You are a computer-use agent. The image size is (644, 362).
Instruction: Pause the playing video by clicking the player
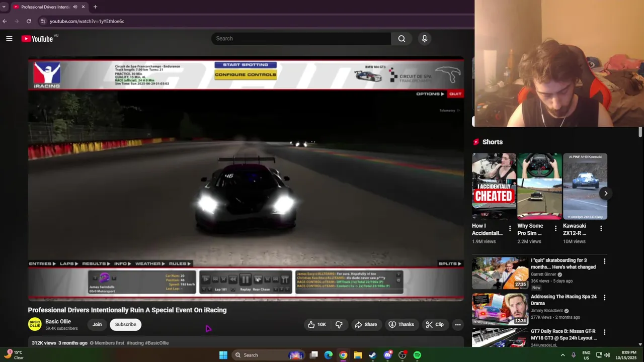246,178
